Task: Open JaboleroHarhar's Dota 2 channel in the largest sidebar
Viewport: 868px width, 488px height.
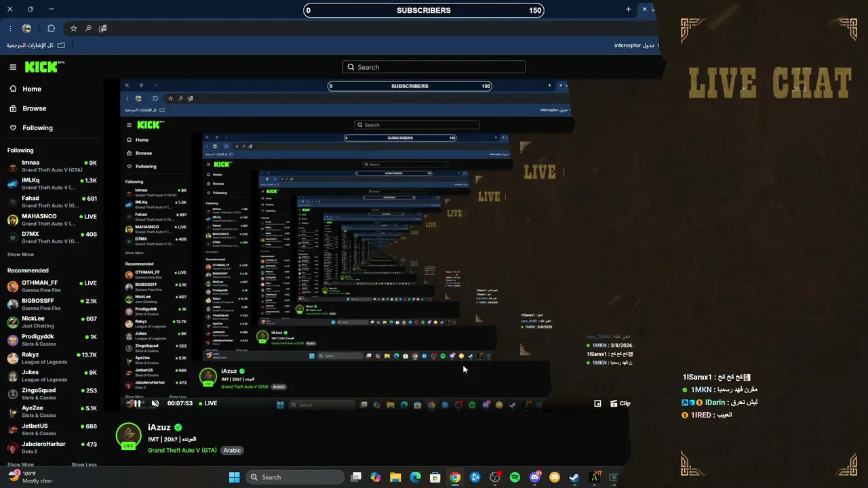Action: [x=52, y=447]
